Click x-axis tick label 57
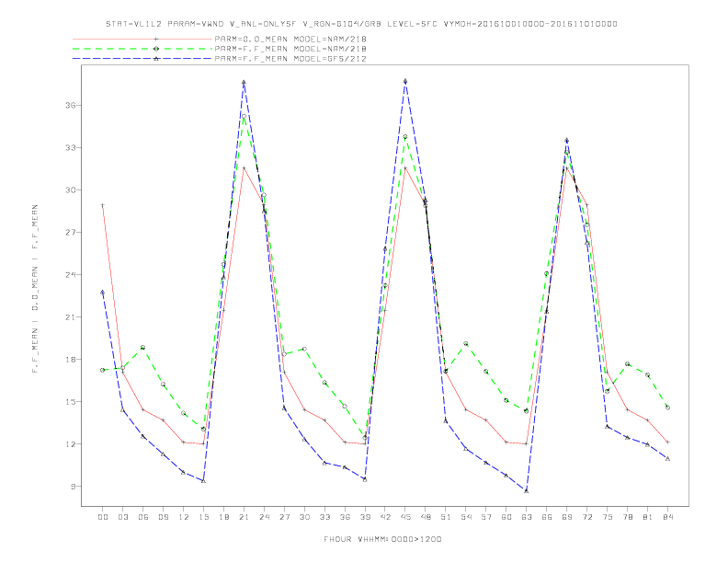728x563 pixels. click(x=486, y=517)
